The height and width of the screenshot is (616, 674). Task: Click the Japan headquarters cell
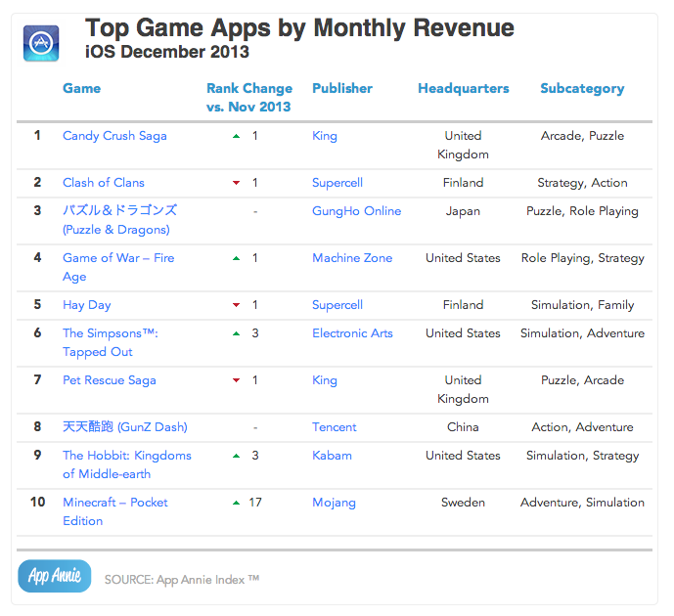click(463, 211)
